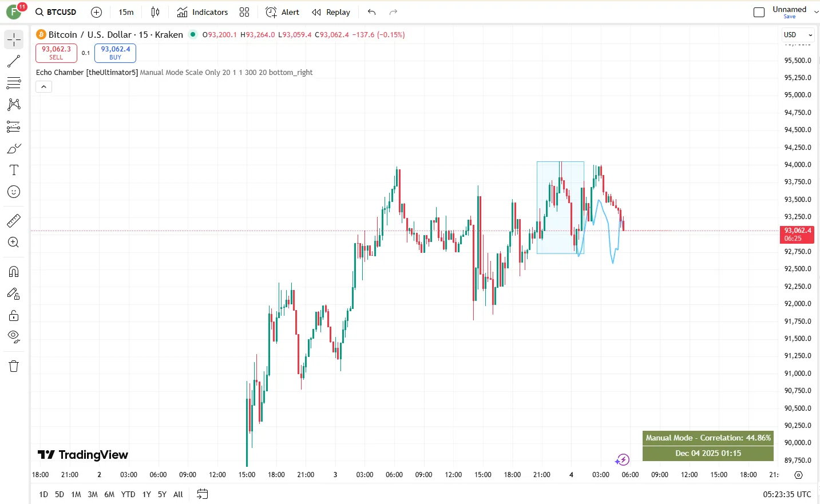
Task: Edit the 0.1 order quantity
Action: pos(86,53)
